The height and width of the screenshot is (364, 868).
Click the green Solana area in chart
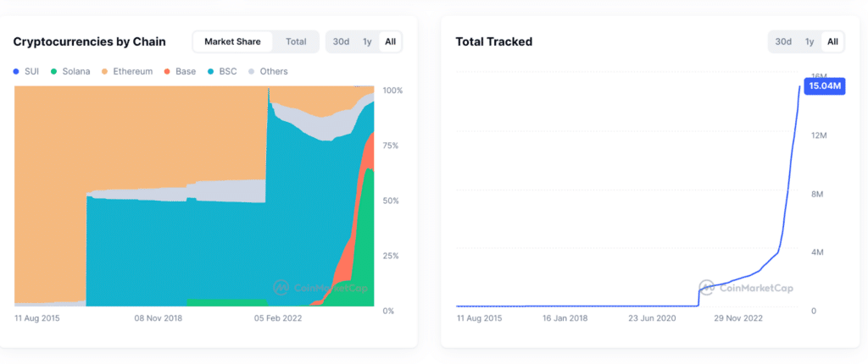point(363,249)
